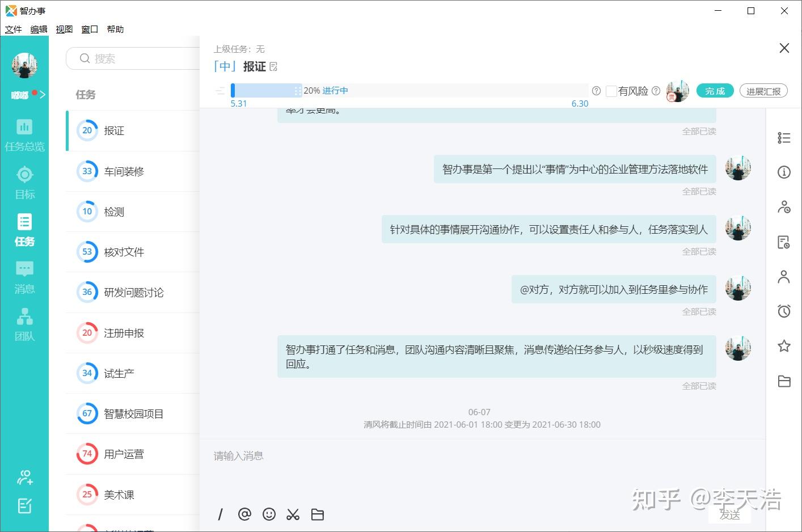
Task: Tick the 有风险 checkbox
Action: click(x=611, y=91)
